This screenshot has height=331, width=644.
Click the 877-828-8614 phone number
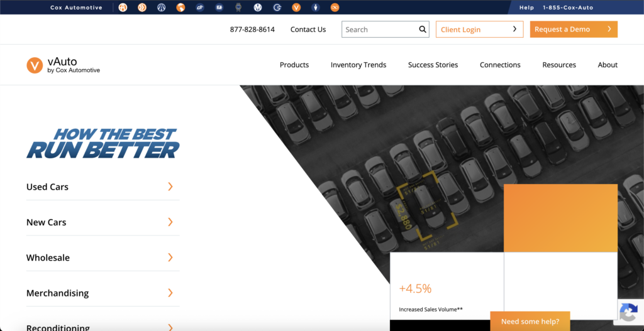pyautogui.click(x=252, y=30)
